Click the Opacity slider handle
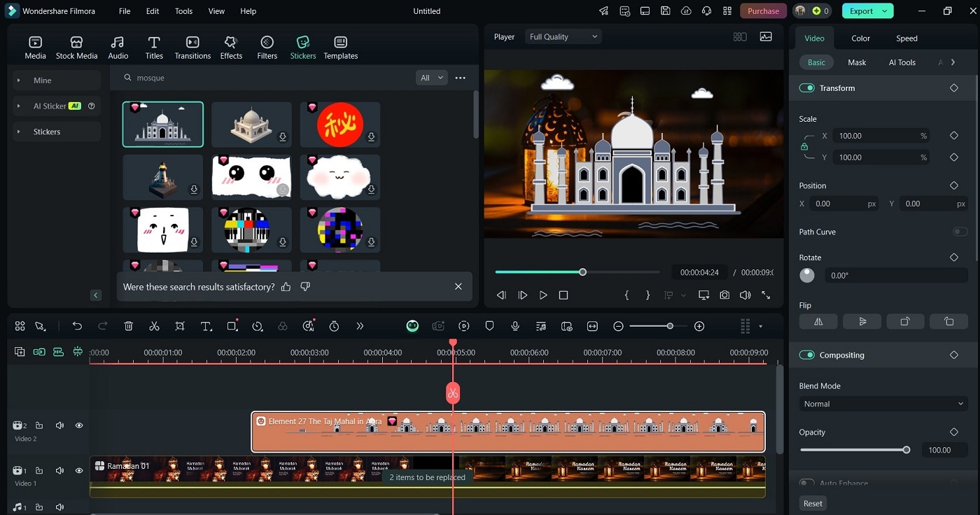The width and height of the screenshot is (980, 515). (906, 450)
